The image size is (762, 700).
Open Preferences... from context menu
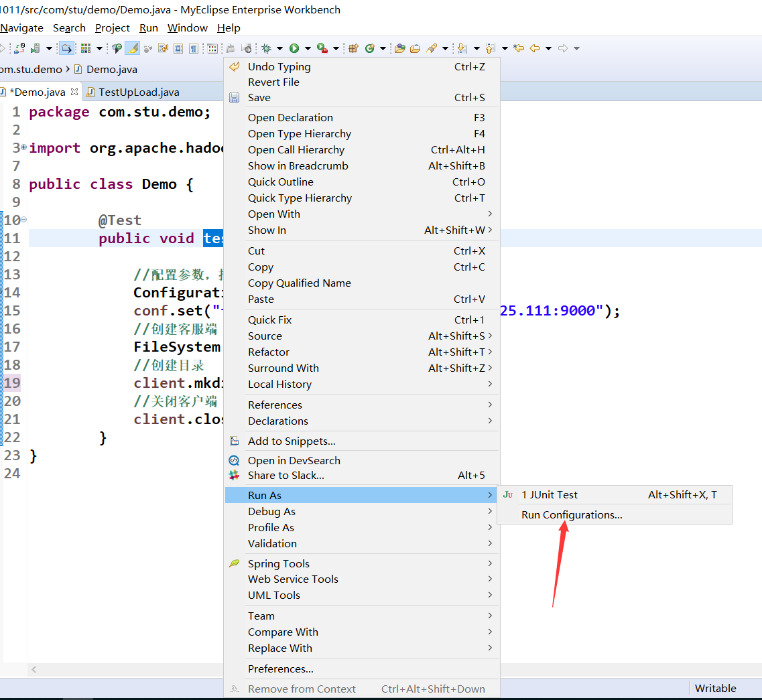pyautogui.click(x=362, y=669)
